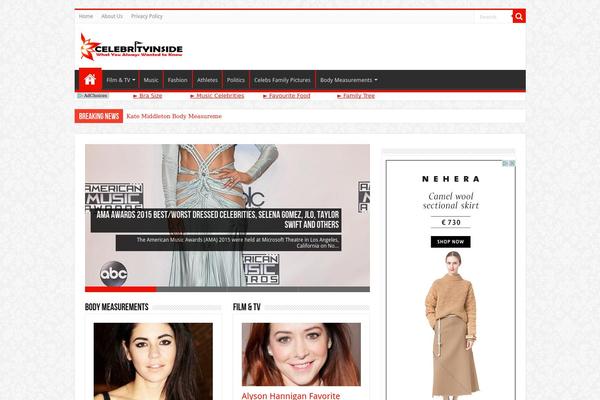Screen dimensions: 600x400
Task: Open the Politics menu item
Action: coord(236,80)
